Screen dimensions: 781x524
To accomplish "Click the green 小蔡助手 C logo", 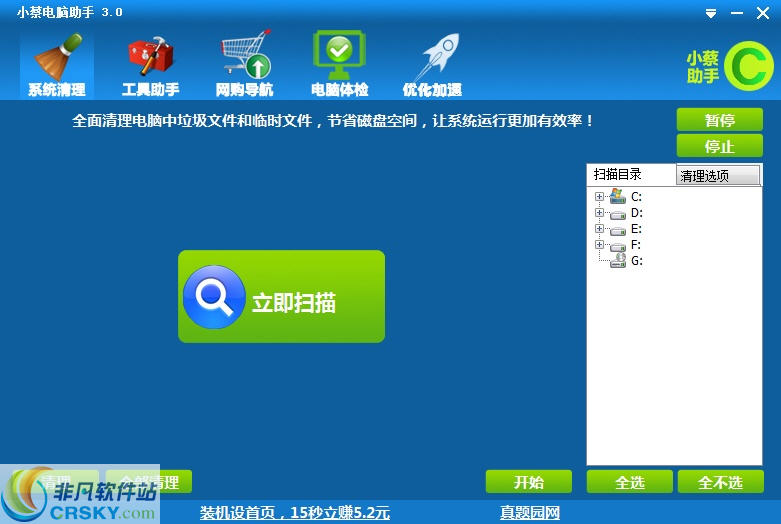I will point(748,66).
